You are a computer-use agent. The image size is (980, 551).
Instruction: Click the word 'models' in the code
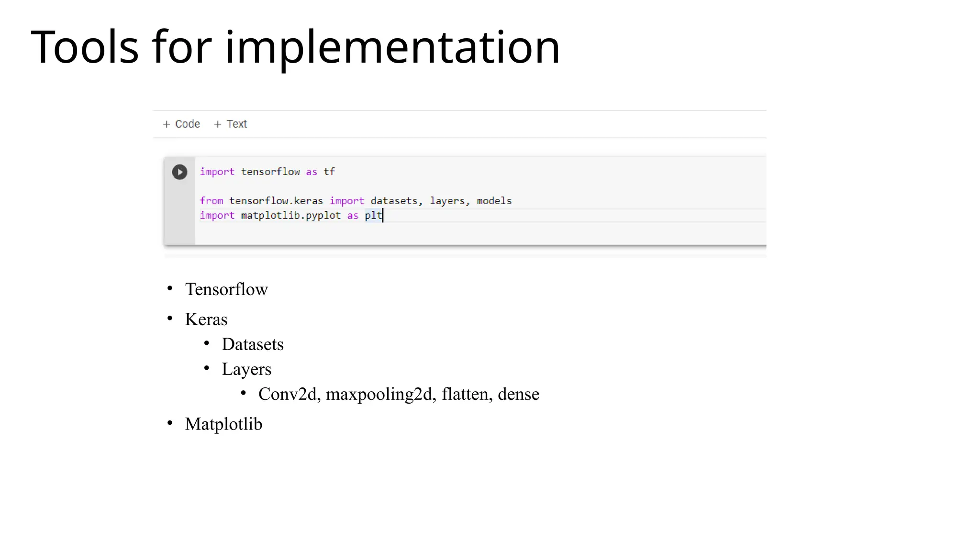pyautogui.click(x=494, y=201)
